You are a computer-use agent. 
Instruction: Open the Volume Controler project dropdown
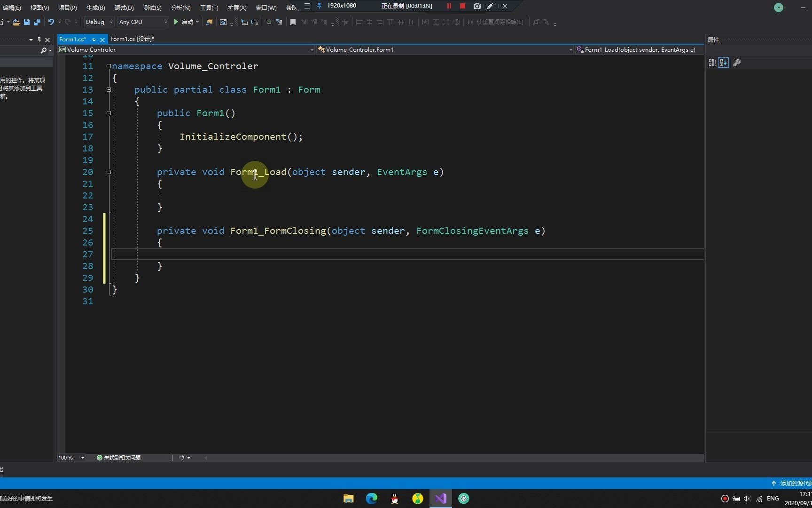[187, 49]
